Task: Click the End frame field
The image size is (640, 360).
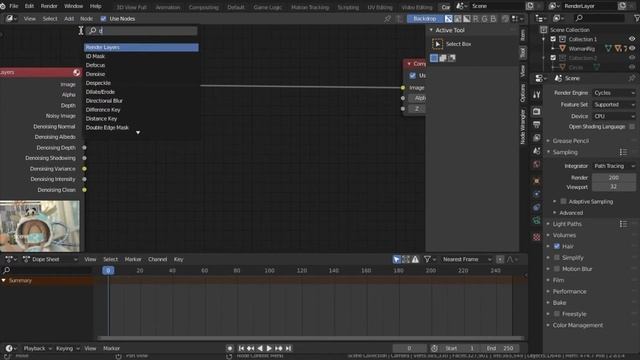Action: click(x=500, y=348)
